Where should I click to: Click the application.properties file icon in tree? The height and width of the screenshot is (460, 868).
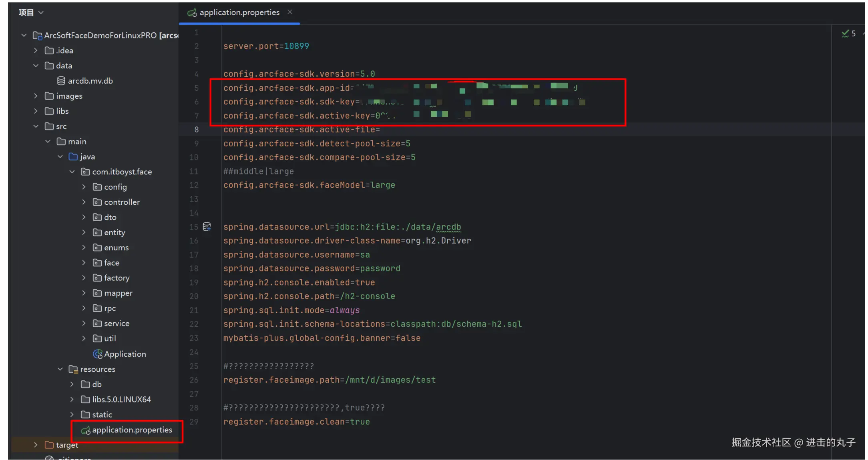86,430
